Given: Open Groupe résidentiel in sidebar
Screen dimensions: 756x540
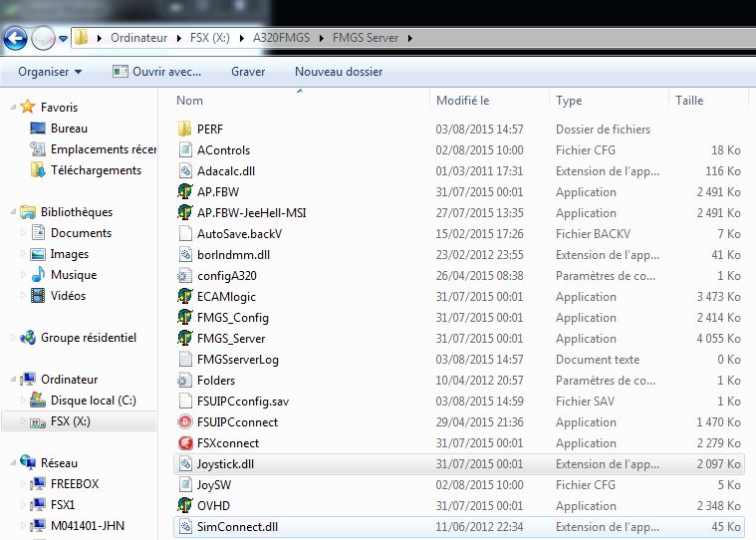Looking at the screenshot, I should click(89, 338).
